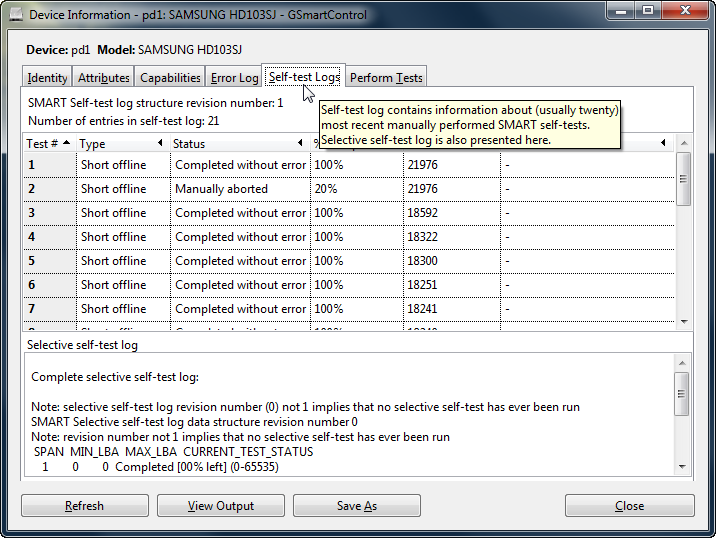Click 'Completed without error' in row 6

240,285
